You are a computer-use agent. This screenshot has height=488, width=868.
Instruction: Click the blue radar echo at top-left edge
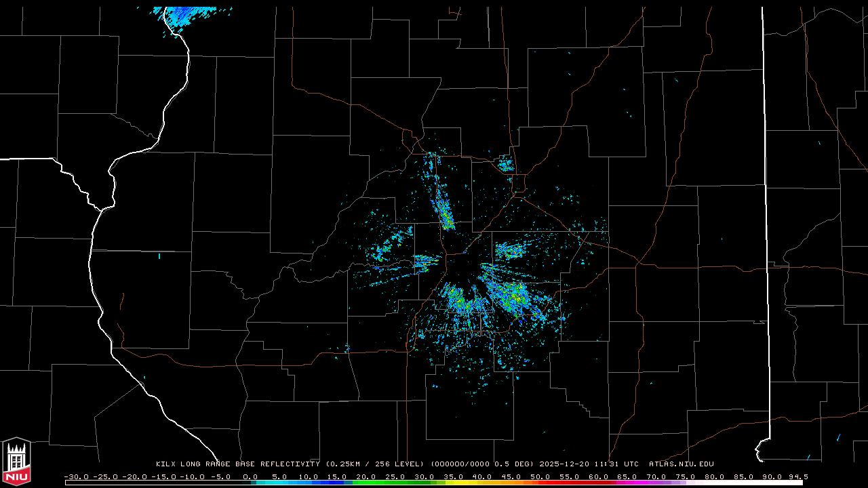[183, 15]
